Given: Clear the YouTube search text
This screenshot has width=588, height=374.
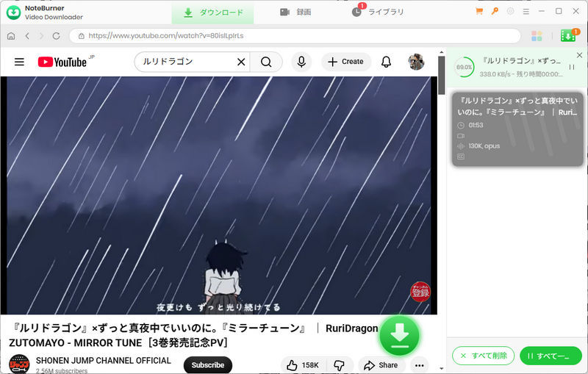Looking at the screenshot, I should [x=241, y=62].
